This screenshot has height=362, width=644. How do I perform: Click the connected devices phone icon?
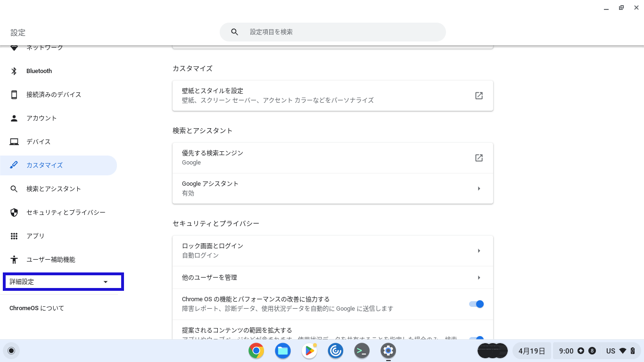tap(14, 95)
